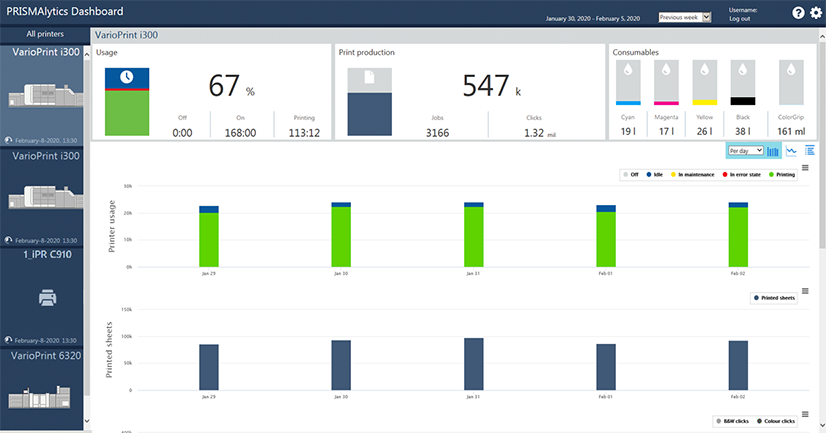Open the Per day interval dropdown

(745, 151)
